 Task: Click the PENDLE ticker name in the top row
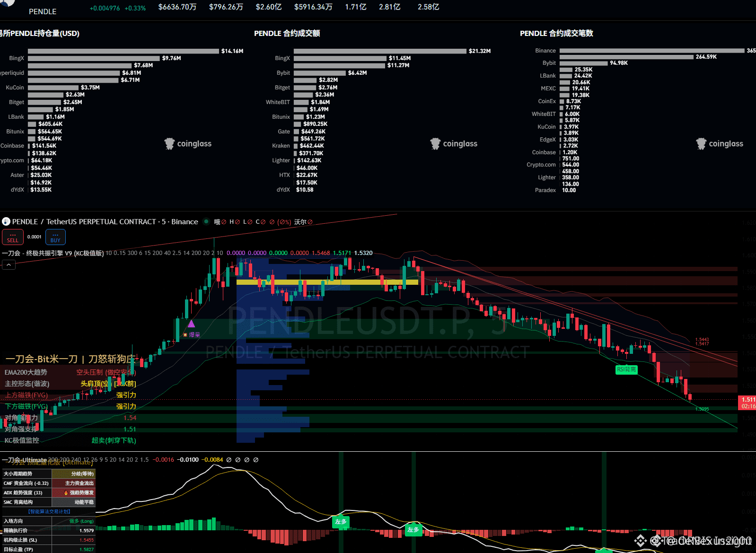coord(43,11)
